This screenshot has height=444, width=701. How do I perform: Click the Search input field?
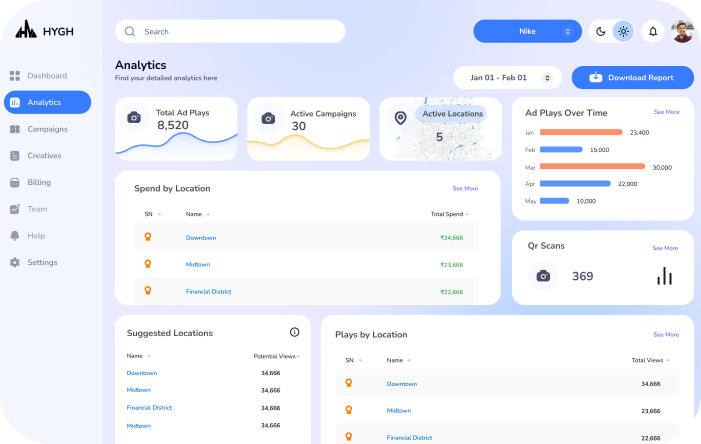point(230,31)
